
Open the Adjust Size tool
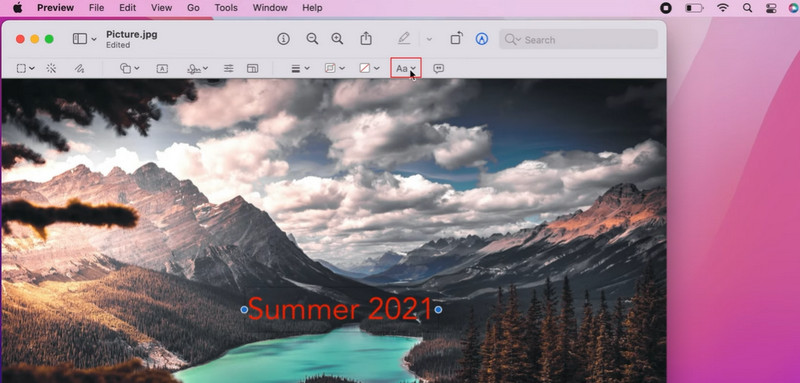coord(253,68)
